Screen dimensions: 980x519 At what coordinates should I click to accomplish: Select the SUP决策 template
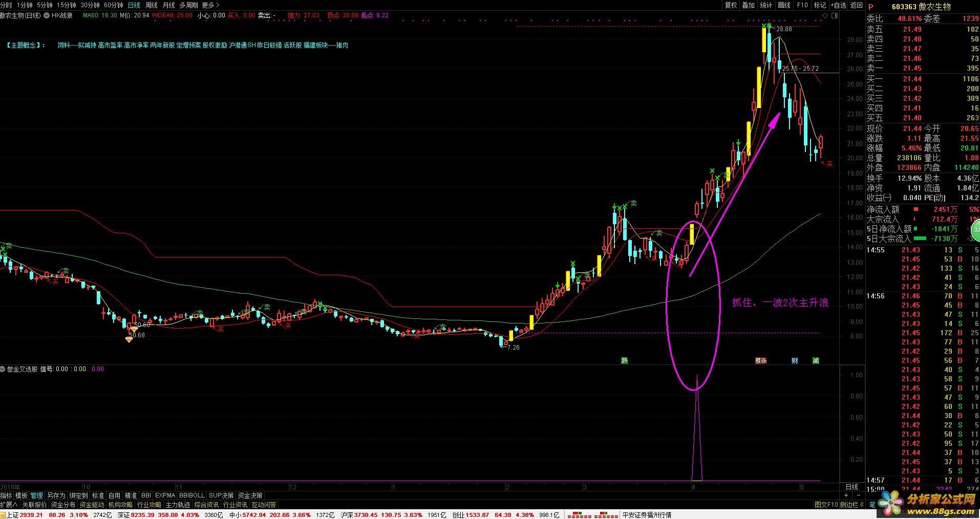point(221,495)
